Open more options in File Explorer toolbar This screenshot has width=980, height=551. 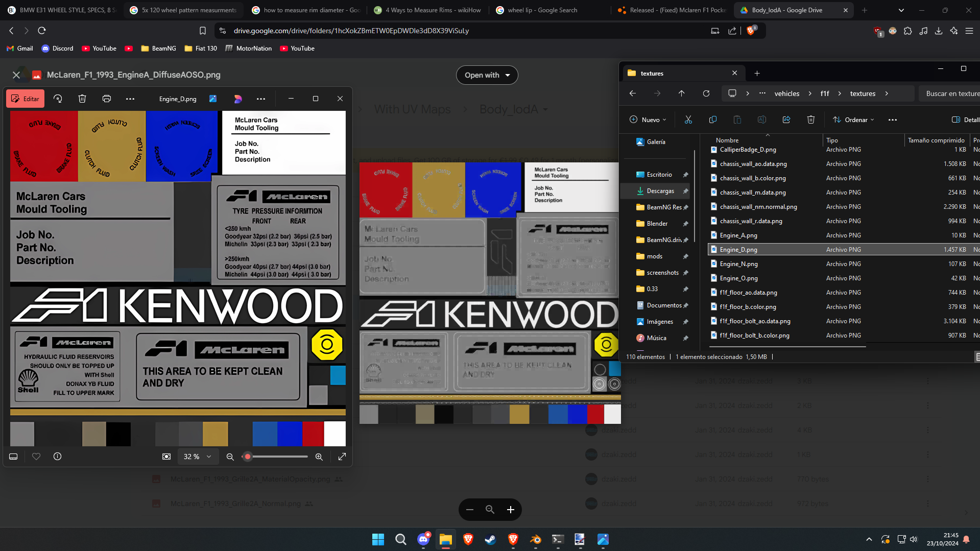click(893, 119)
